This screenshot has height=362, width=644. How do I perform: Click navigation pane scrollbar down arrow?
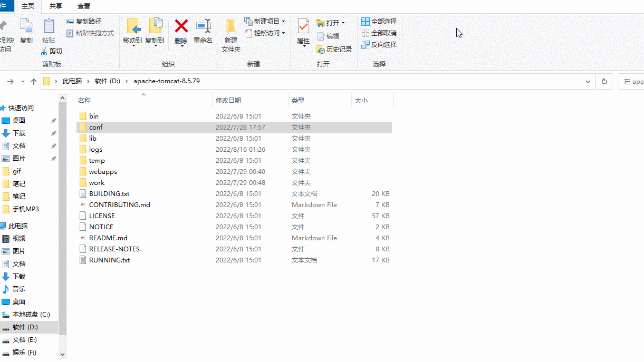click(x=63, y=355)
